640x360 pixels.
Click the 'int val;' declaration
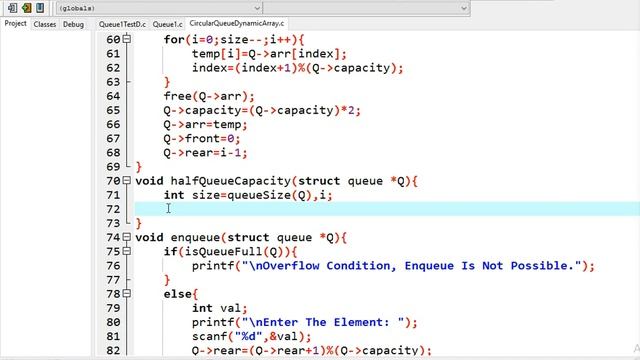pos(220,308)
